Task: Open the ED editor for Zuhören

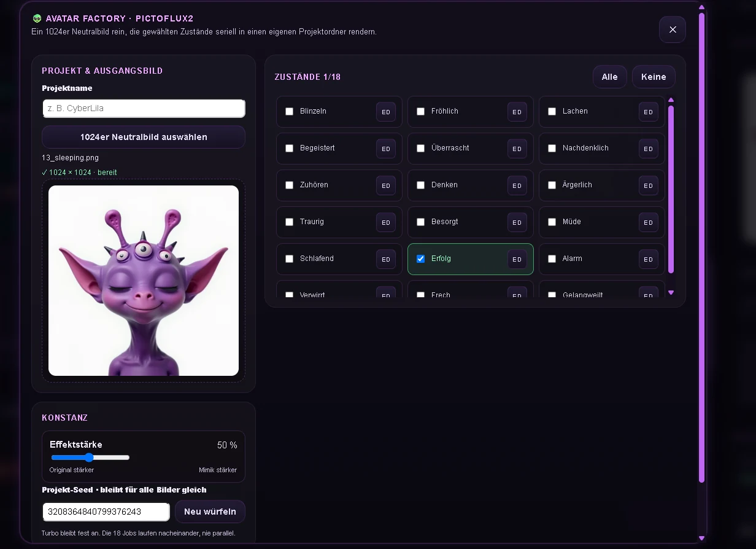Action: (x=386, y=185)
